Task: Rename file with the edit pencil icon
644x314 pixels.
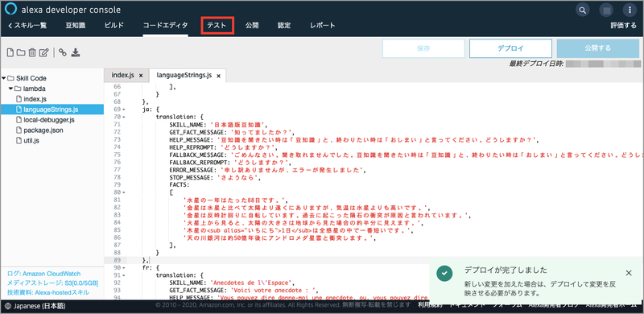Action: click(x=44, y=52)
